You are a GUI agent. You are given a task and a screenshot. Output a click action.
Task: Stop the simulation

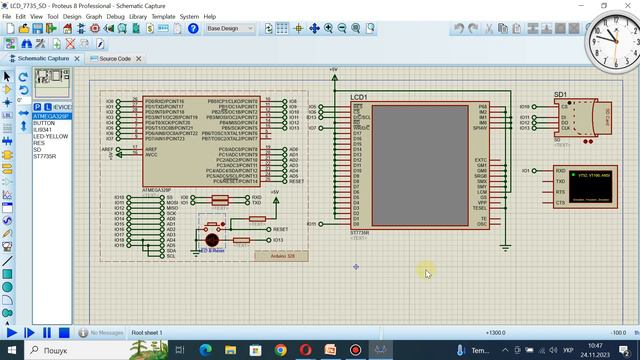pyautogui.click(x=64, y=333)
